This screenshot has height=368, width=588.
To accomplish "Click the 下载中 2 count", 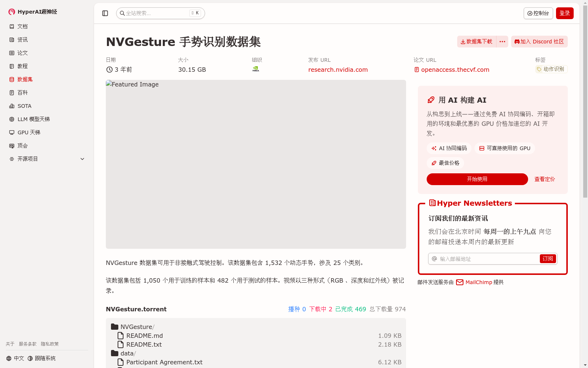I will pyautogui.click(x=321, y=309).
